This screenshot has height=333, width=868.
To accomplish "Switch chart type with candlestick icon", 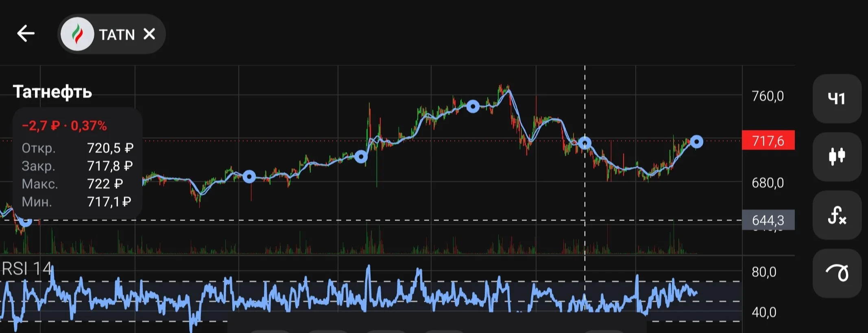I will click(x=837, y=156).
